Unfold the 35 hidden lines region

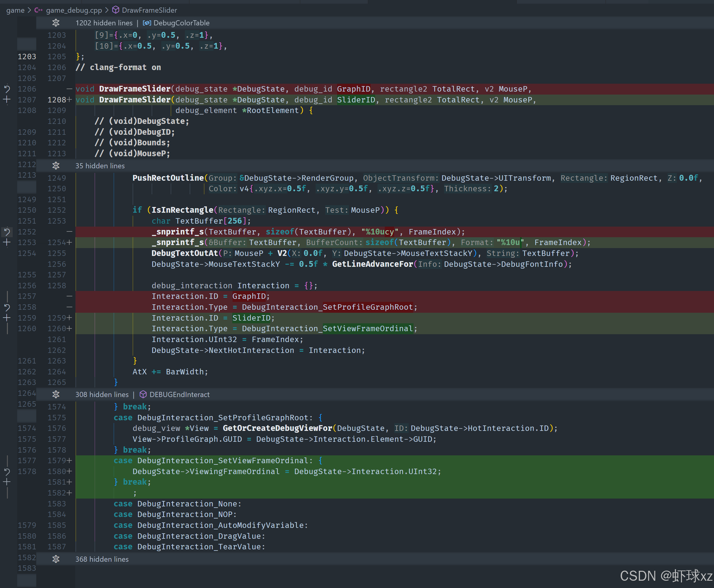56,166
